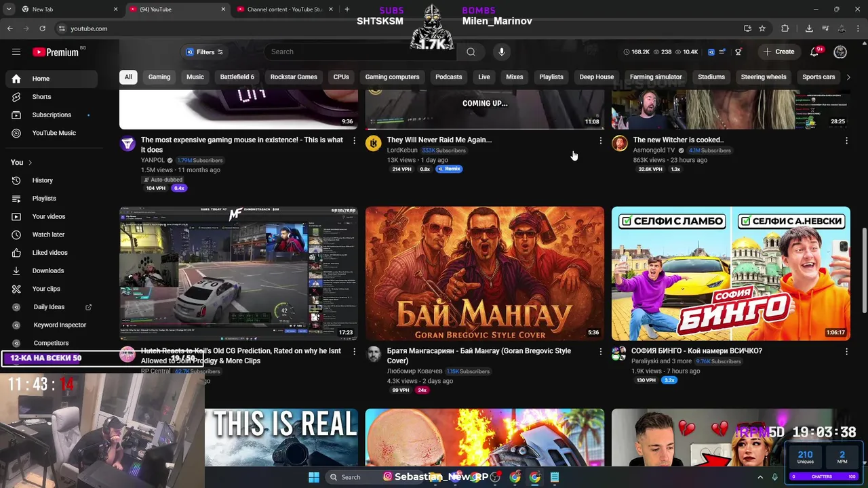Viewport: 868px width, 488px height.
Task: Show more category chips with right arrow
Action: pyautogui.click(x=848, y=77)
